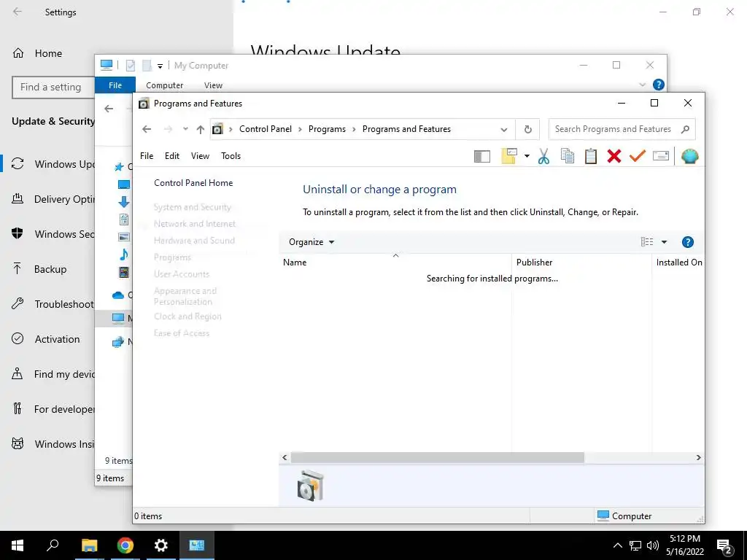Expand the folder options dropdown arrow
This screenshot has width=747, height=560.
pyautogui.click(x=527, y=156)
